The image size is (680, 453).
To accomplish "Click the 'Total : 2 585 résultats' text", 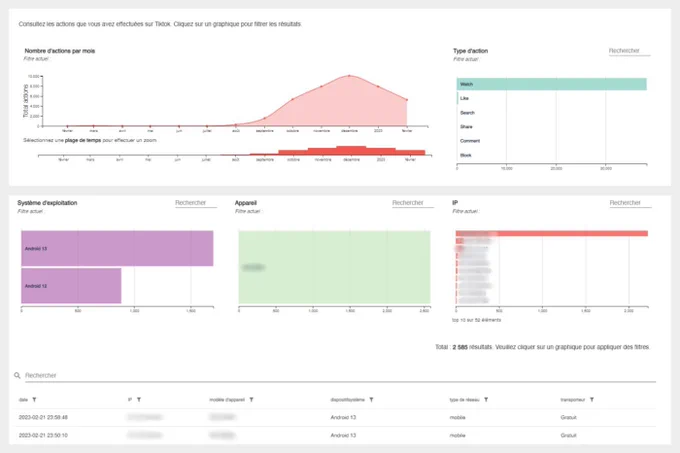I will click(x=464, y=347).
